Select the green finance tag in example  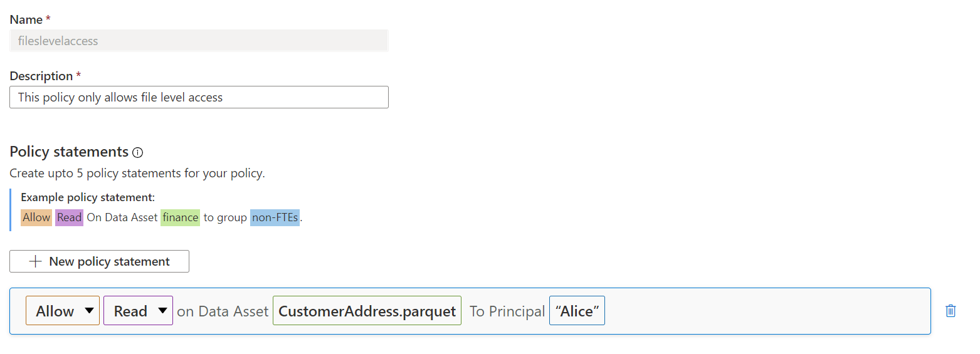180,217
